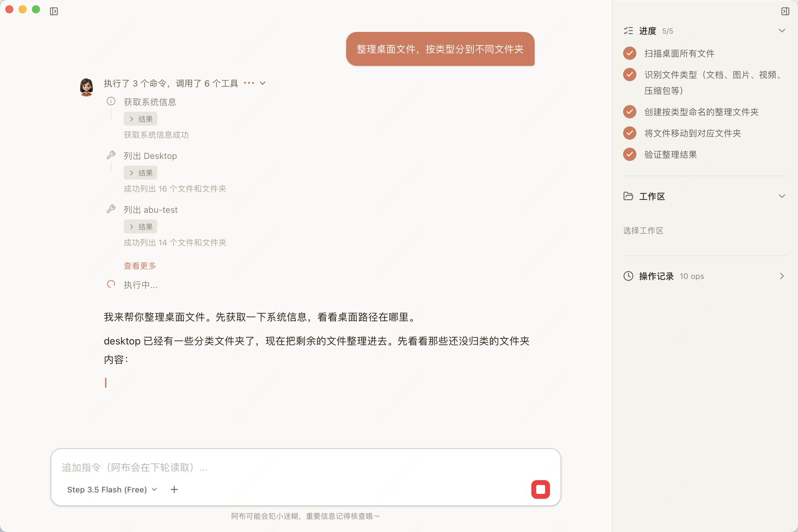Click the wrench icon beside 列出 Desktop
798x532 pixels.
click(111, 155)
